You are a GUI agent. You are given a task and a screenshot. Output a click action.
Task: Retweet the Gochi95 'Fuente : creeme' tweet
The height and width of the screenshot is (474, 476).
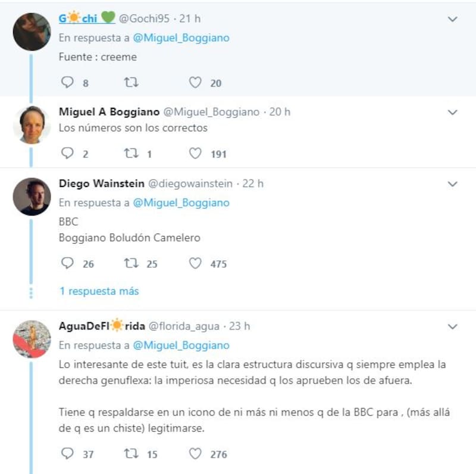[131, 82]
